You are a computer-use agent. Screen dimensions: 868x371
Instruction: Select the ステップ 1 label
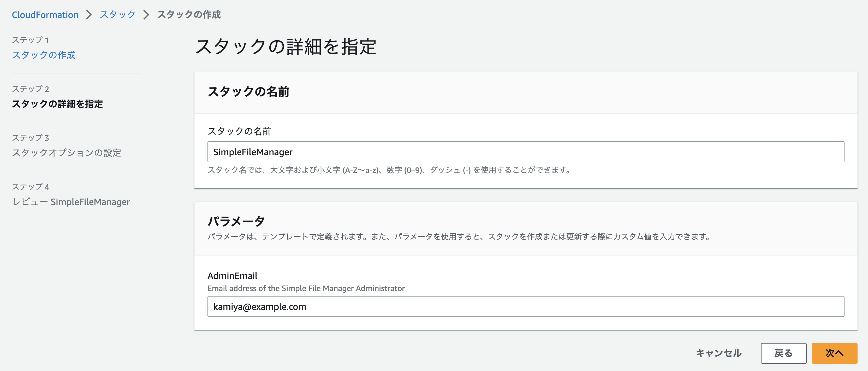tap(30, 40)
